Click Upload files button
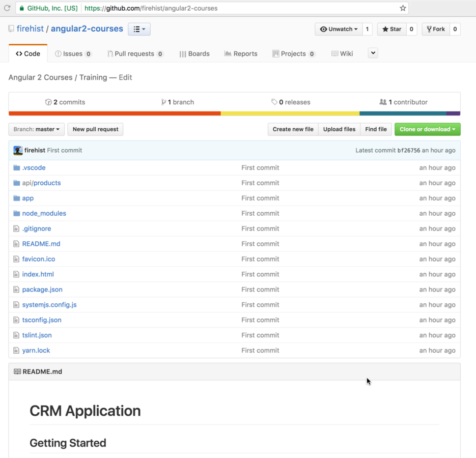Screen dimensions: 476x458 pyautogui.click(x=339, y=129)
